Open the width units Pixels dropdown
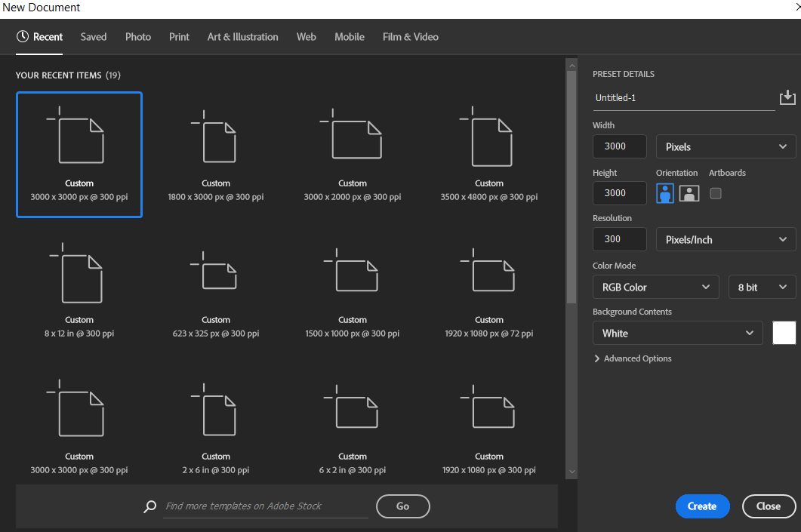Screen dimensions: 801x532 click(x=726, y=146)
